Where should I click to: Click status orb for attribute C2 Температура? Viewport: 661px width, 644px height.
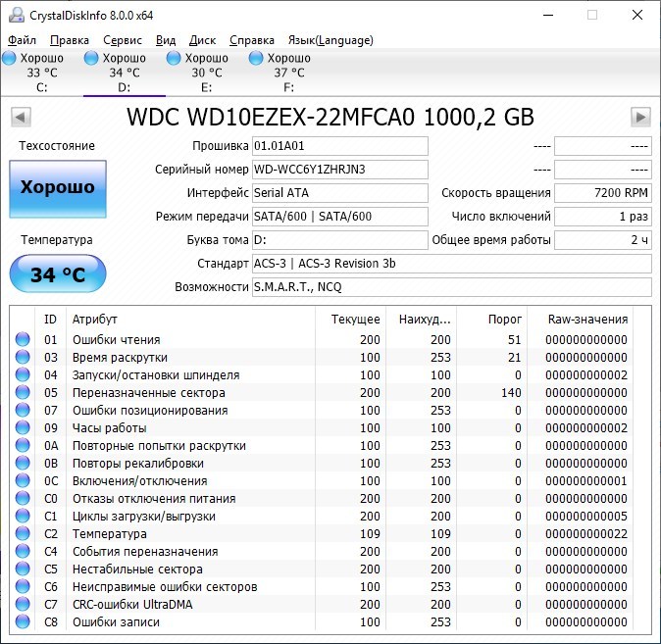tap(23, 534)
